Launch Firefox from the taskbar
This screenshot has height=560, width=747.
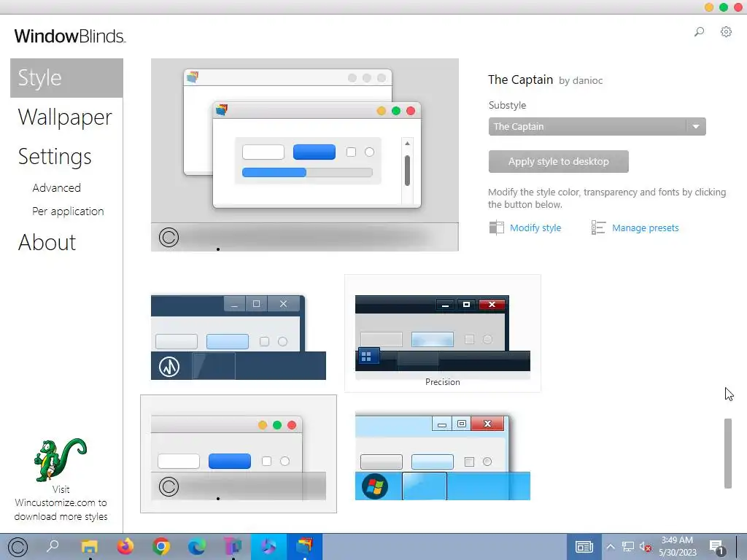(125, 546)
